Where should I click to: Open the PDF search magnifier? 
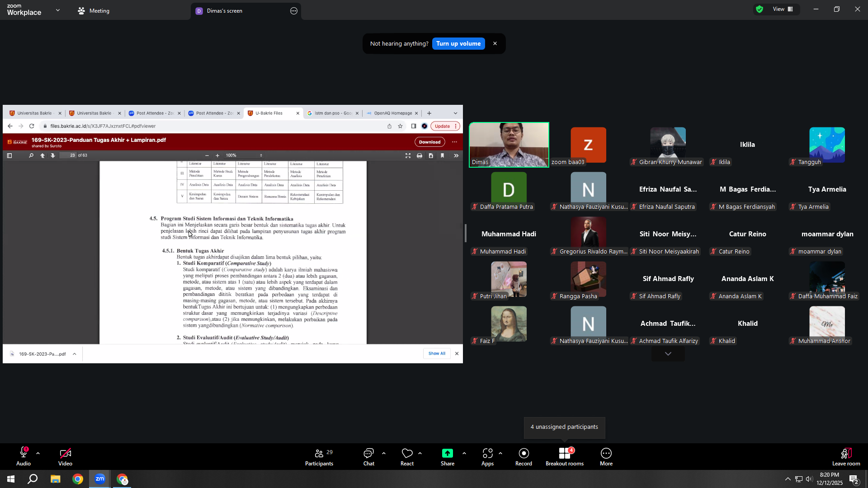point(31,155)
